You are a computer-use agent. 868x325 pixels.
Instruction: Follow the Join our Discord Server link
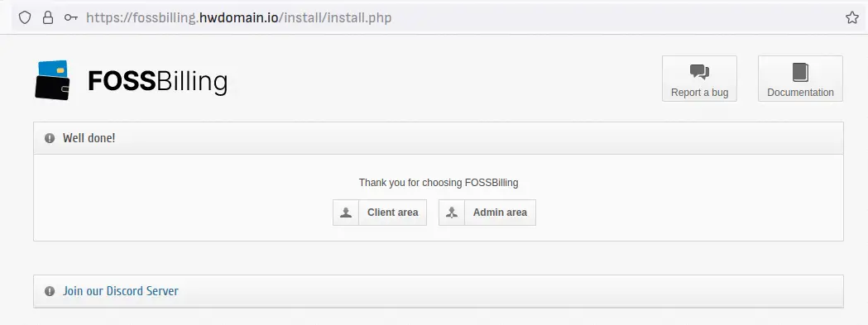click(x=121, y=291)
